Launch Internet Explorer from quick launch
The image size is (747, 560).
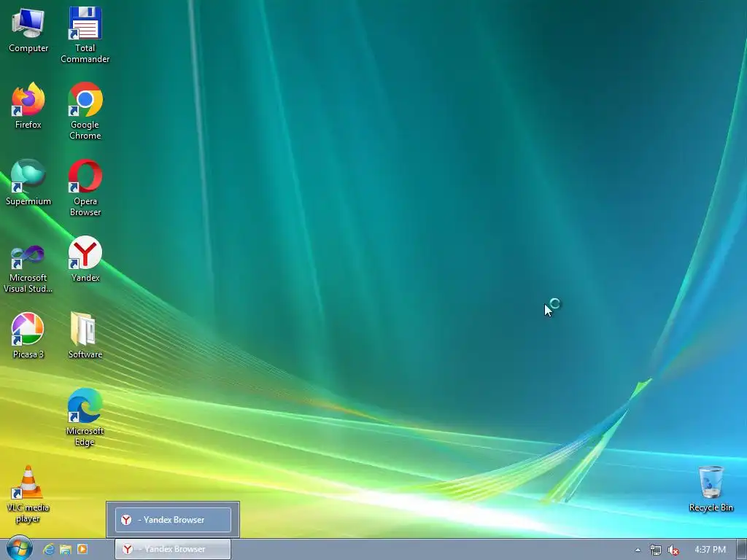point(49,550)
